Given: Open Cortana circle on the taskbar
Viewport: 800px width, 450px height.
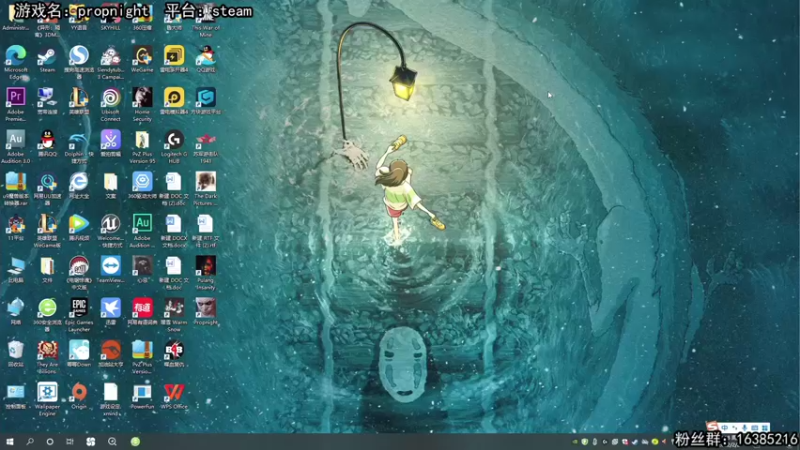Looking at the screenshot, I should click(49, 442).
